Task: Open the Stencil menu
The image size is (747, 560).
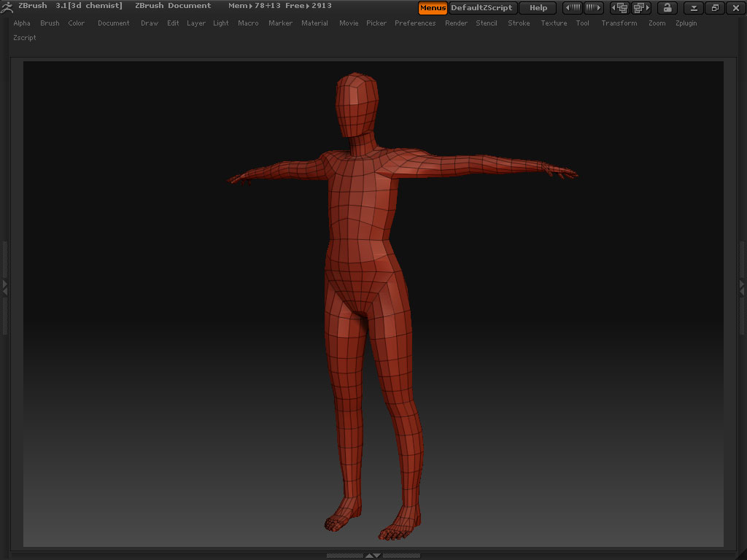Action: tap(487, 23)
